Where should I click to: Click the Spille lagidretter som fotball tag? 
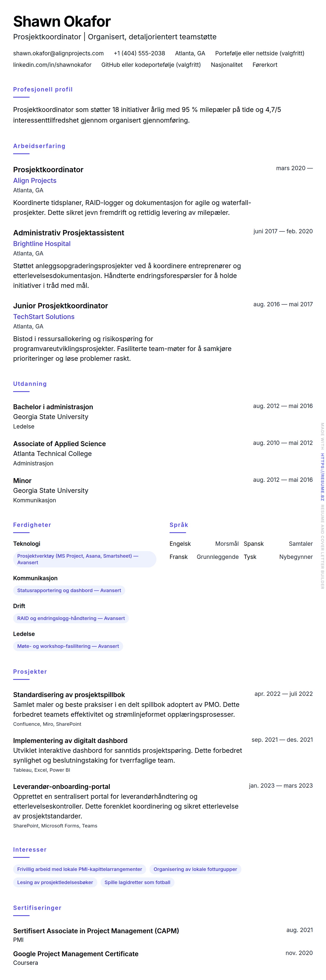(x=137, y=882)
